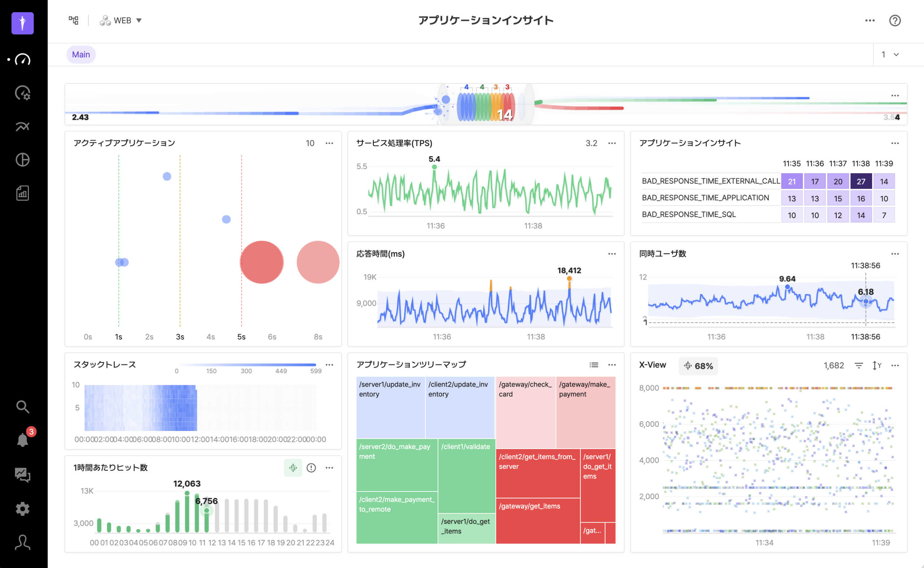Open the pie chart statistics sidebar icon
Image resolution: width=924 pixels, height=568 pixels.
22,160
